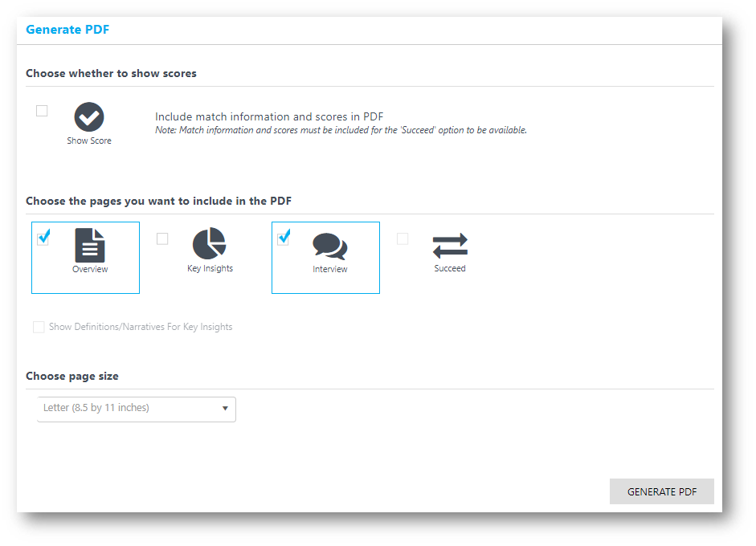756x546 pixels.
Task: Click the Overview document icon
Action: (90, 245)
